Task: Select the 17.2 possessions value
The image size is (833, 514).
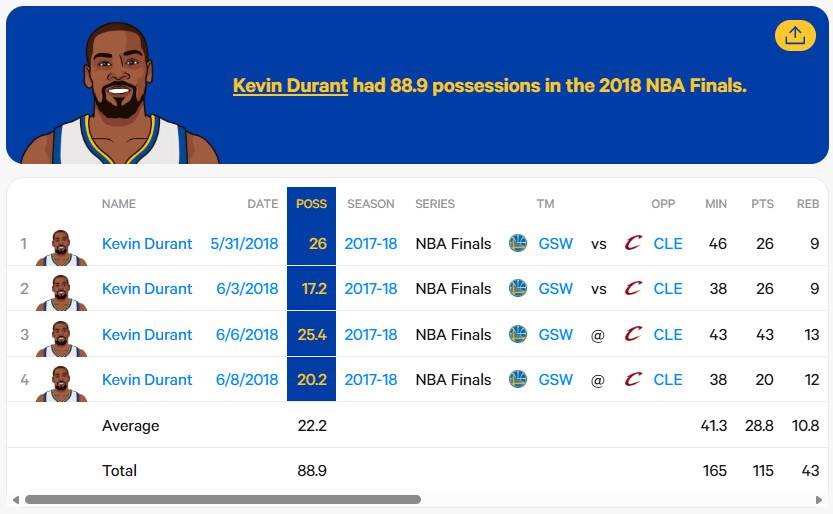Action: pyautogui.click(x=314, y=289)
